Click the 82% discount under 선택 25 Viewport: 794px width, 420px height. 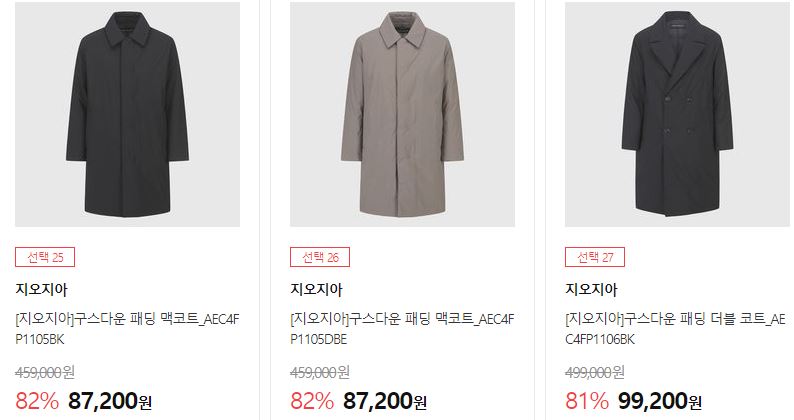(37, 401)
